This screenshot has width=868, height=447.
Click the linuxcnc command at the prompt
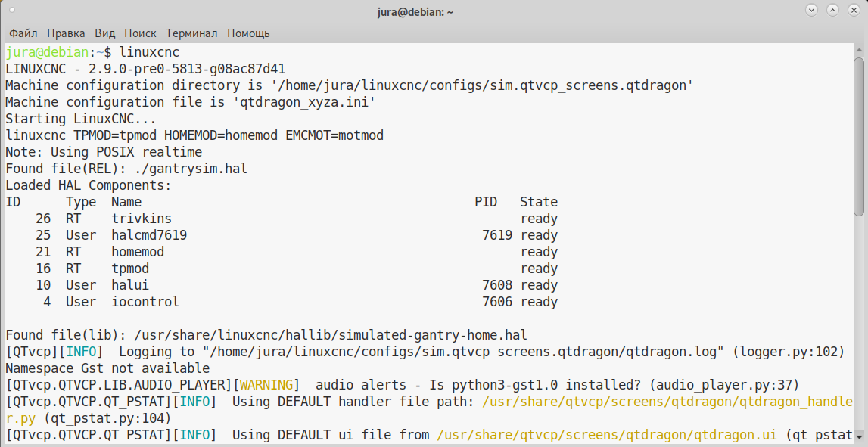(150, 52)
